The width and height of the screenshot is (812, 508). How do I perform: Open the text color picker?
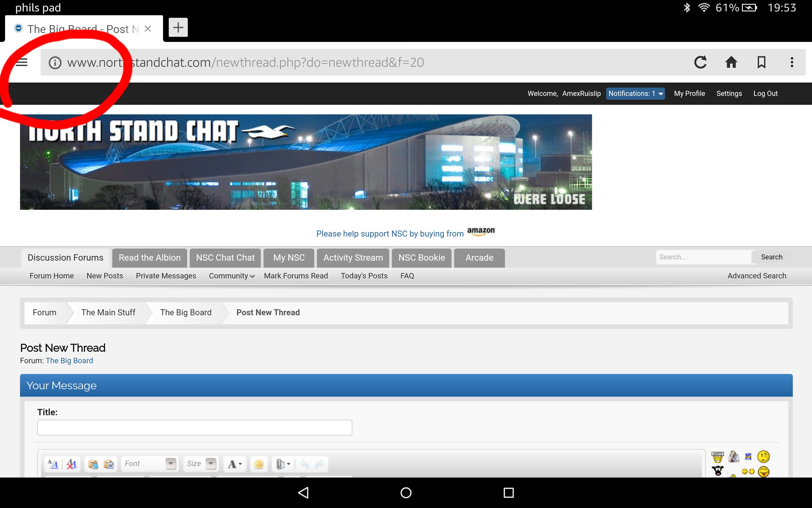coord(235,464)
